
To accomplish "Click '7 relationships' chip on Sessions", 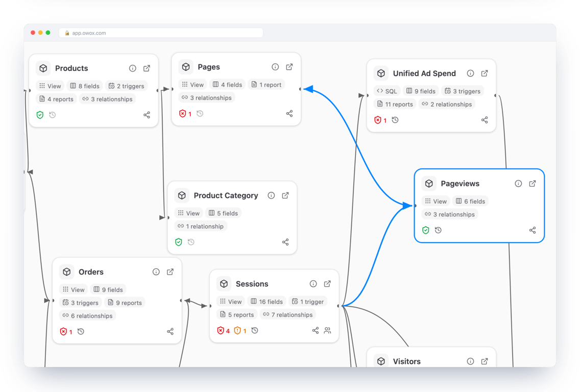I will tap(288, 315).
